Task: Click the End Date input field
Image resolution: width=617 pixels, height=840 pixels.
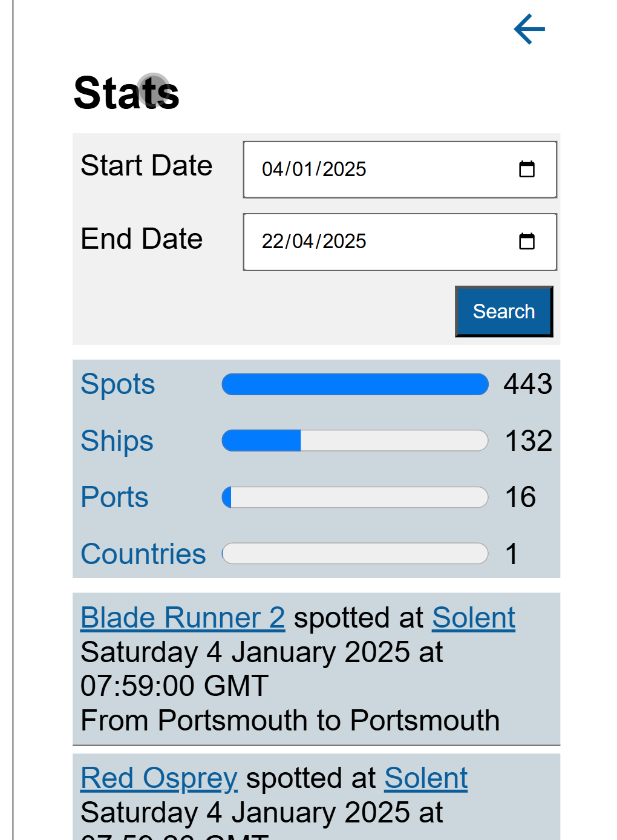Action: point(400,242)
